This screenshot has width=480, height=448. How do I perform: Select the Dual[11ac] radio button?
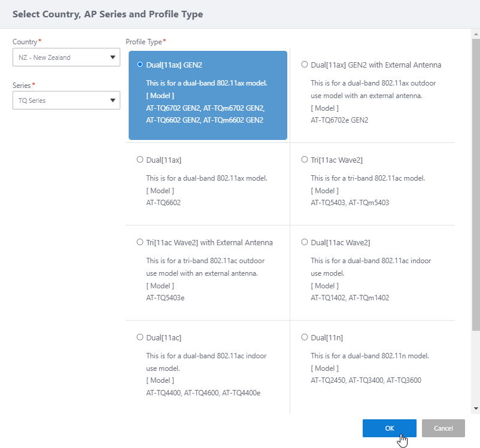(140, 337)
